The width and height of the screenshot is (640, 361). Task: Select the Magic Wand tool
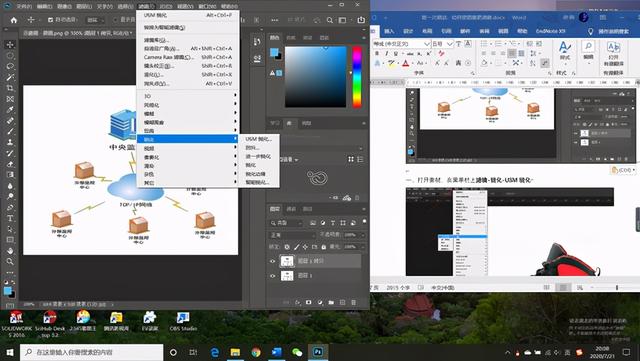[10, 77]
